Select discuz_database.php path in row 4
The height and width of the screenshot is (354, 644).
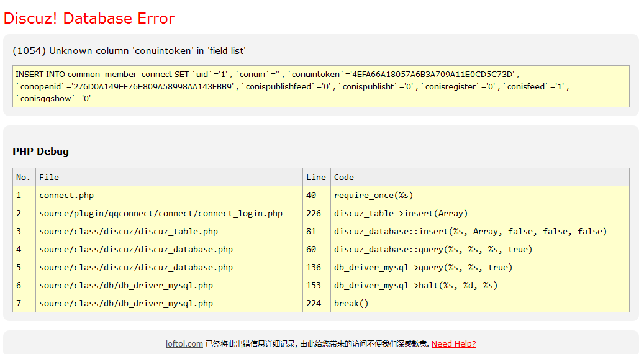coord(169,249)
